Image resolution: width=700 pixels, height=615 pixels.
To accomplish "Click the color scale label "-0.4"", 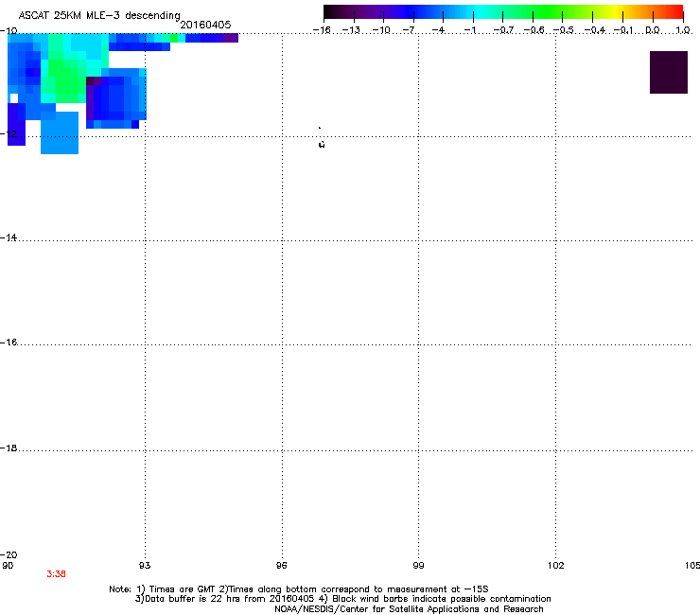I will (594, 30).
